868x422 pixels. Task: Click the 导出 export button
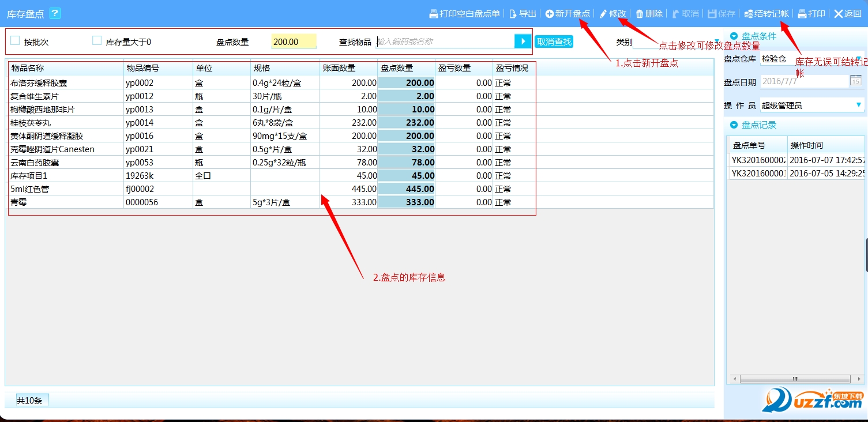pos(523,13)
